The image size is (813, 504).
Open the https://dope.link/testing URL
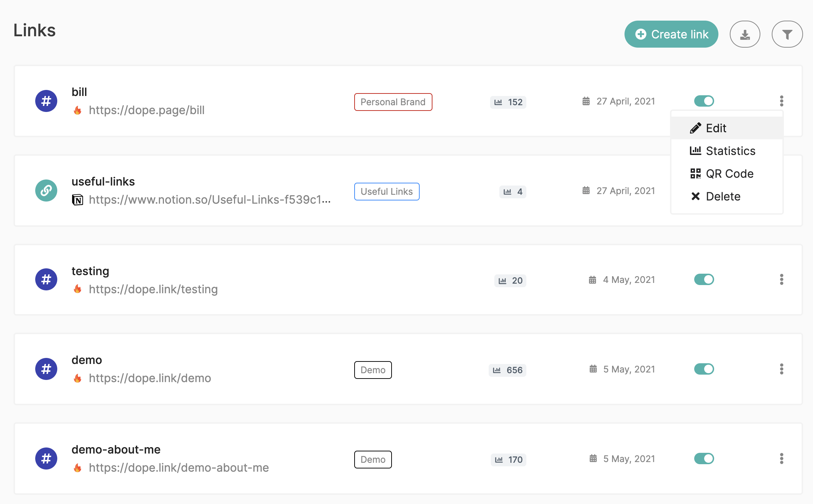click(153, 289)
